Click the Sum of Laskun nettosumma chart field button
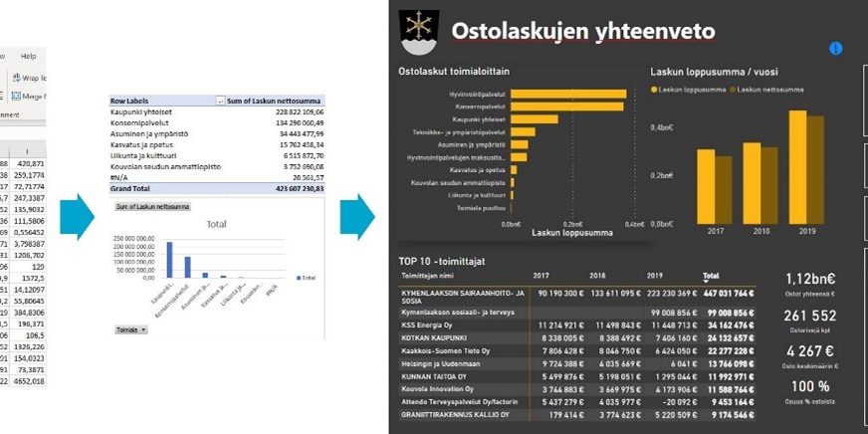 152,206
